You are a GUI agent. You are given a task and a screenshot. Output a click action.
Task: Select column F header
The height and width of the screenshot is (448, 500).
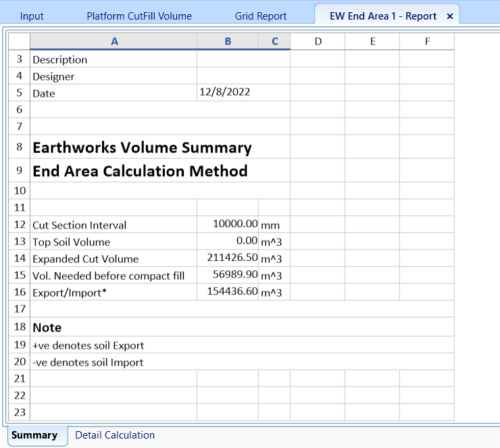[427, 41]
